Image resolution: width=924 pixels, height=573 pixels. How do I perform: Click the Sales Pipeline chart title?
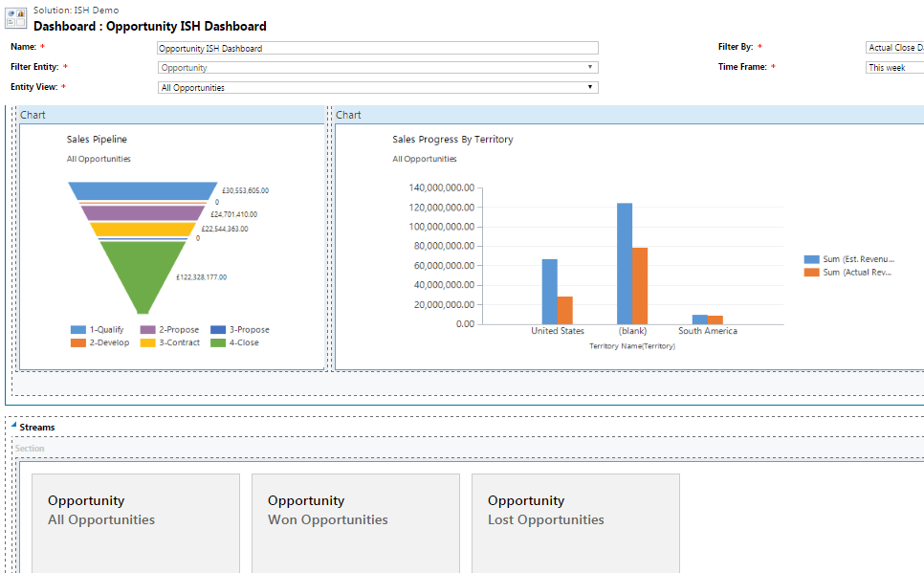(97, 139)
